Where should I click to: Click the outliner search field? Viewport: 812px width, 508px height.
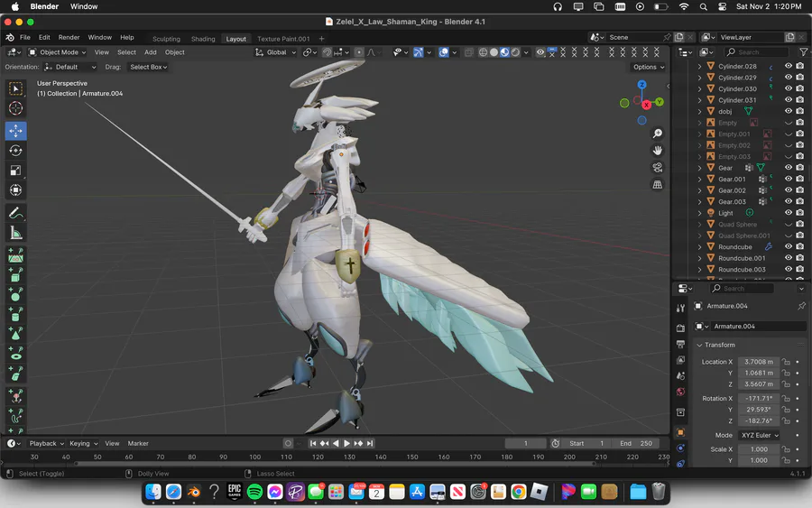pos(756,51)
